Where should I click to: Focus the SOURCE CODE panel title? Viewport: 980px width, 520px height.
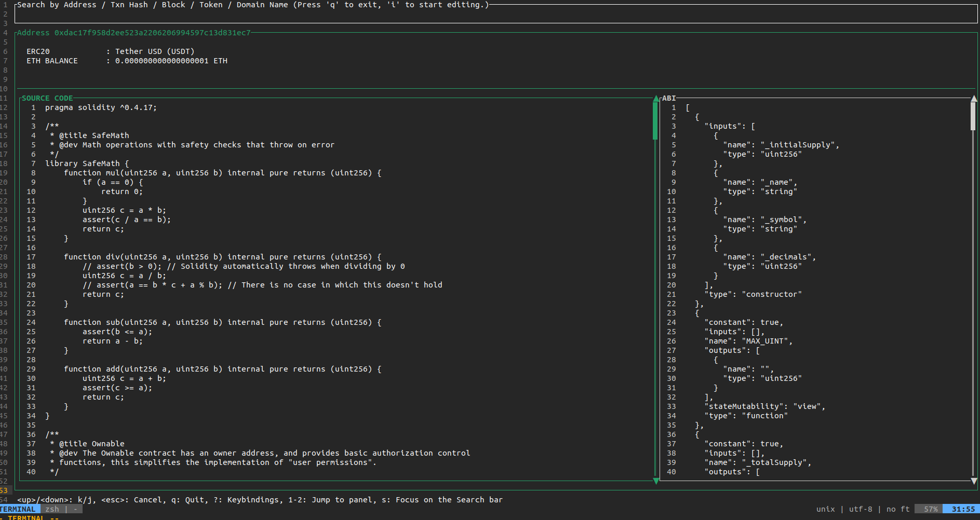click(x=47, y=98)
